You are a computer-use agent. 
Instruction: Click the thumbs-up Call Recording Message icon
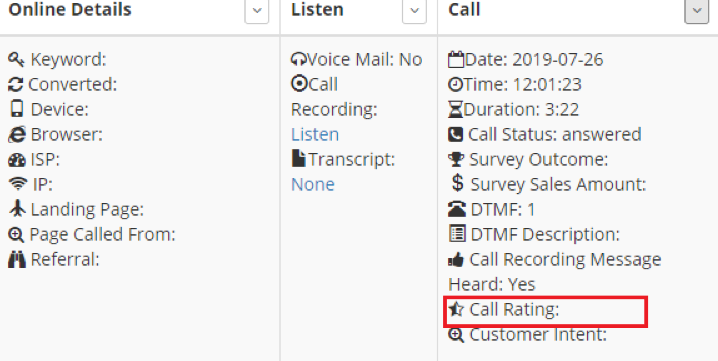tap(456, 260)
